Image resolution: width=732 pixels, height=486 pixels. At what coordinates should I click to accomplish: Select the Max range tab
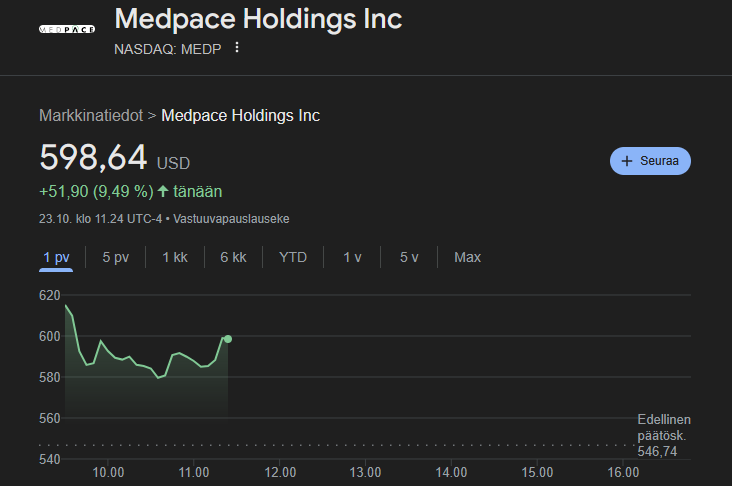pos(467,257)
